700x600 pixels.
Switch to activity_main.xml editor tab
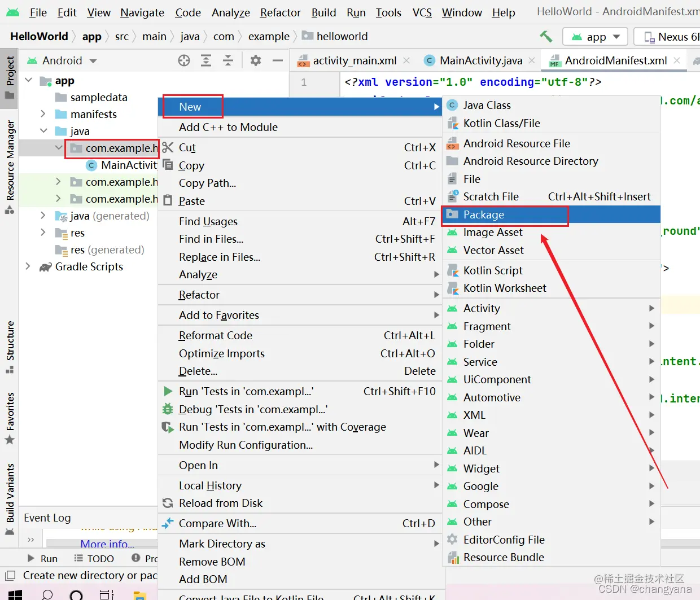[355, 60]
